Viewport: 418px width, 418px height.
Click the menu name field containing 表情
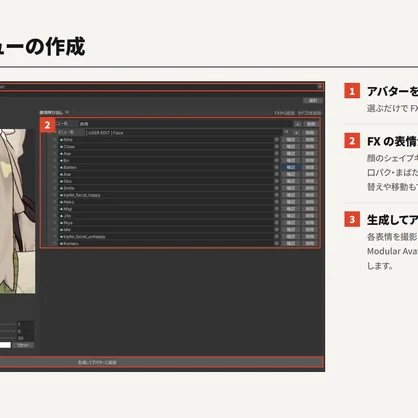[185, 124]
